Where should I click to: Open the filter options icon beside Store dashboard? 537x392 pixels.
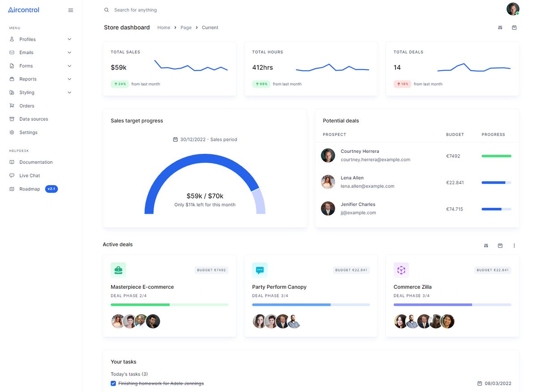pos(500,27)
